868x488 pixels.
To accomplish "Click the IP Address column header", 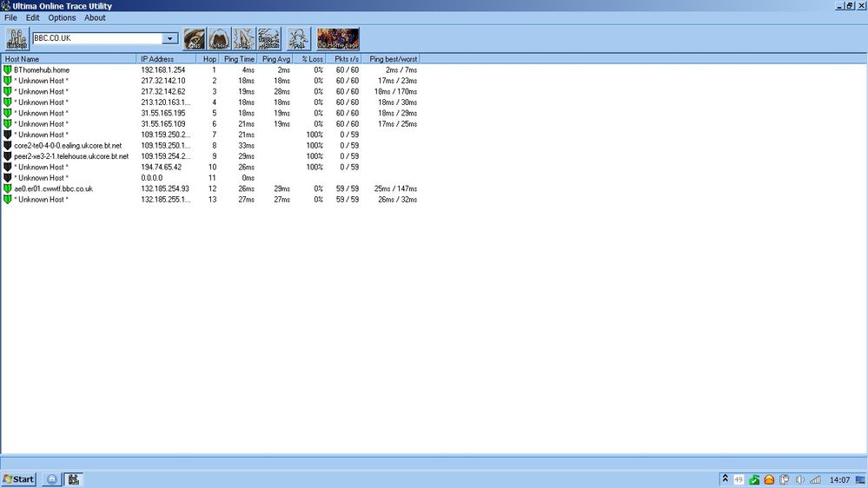I will click(166, 59).
